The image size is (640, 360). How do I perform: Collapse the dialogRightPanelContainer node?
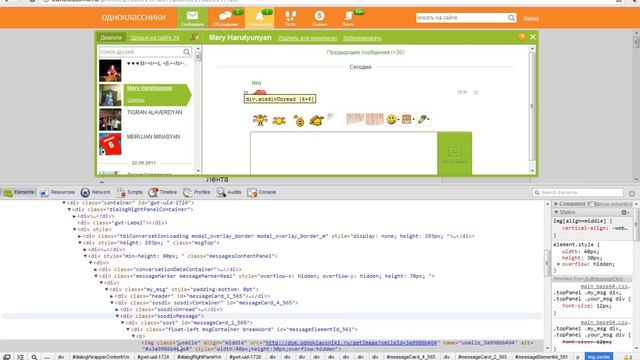point(69,209)
